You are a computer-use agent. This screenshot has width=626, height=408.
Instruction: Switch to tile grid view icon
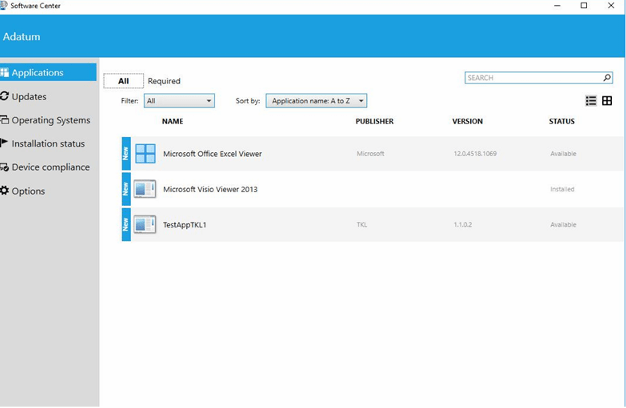[607, 101]
